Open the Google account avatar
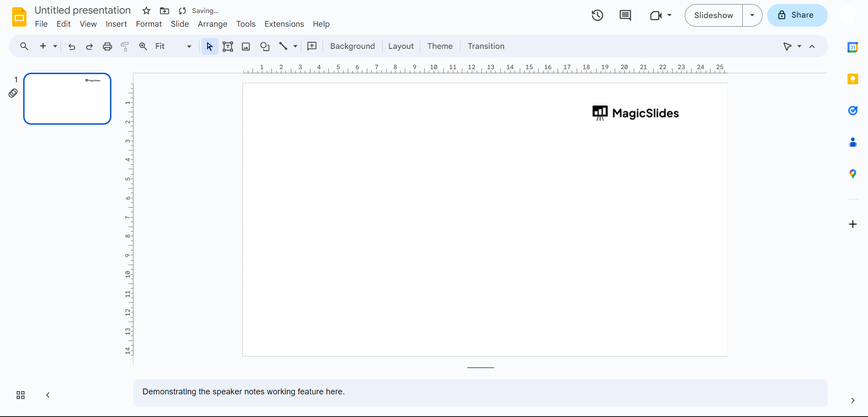This screenshot has width=868, height=417. (848, 15)
